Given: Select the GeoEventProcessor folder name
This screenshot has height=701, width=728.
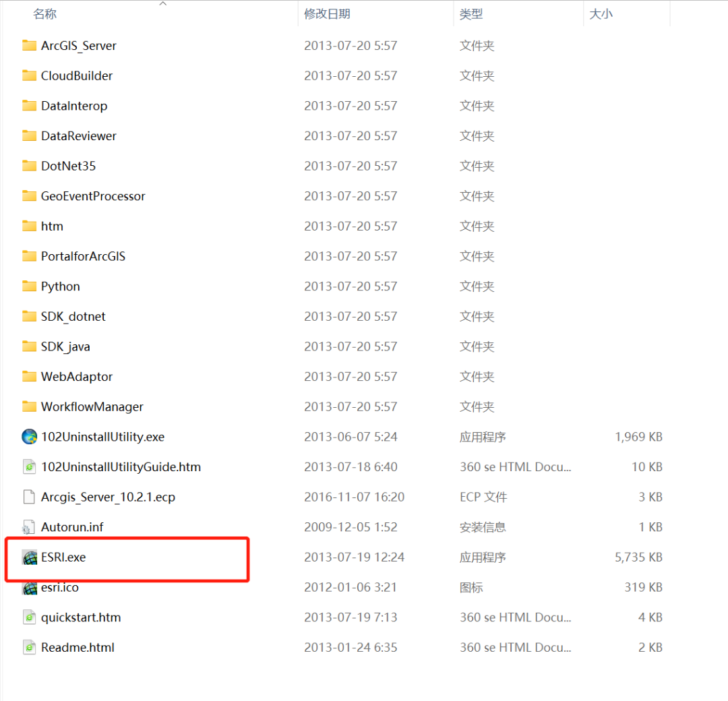Looking at the screenshot, I should tap(93, 196).
